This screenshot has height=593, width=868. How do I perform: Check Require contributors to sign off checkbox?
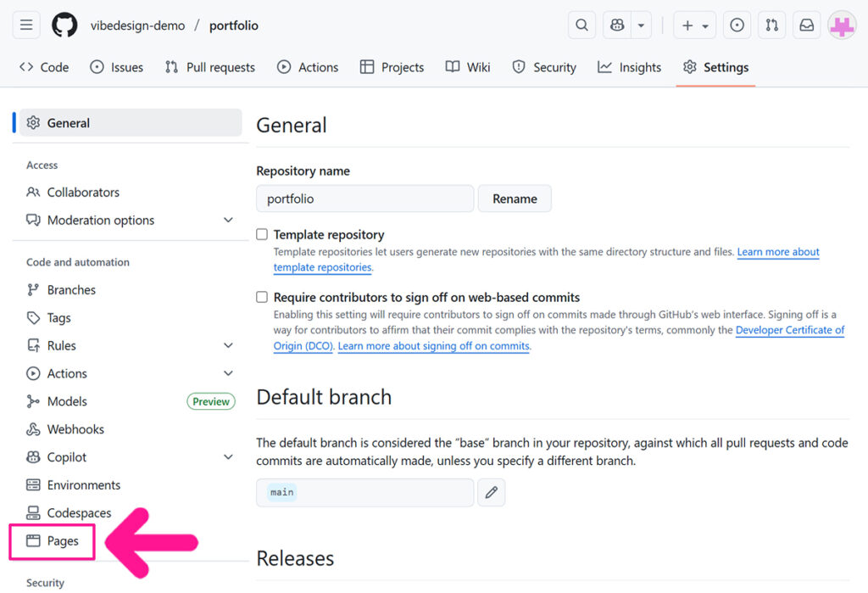[x=263, y=298]
